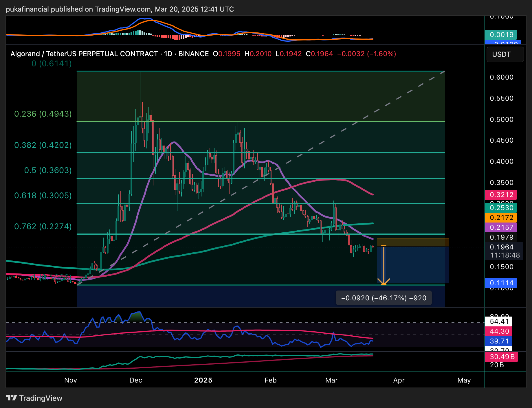Click the orange downward arrow head

pos(384,282)
